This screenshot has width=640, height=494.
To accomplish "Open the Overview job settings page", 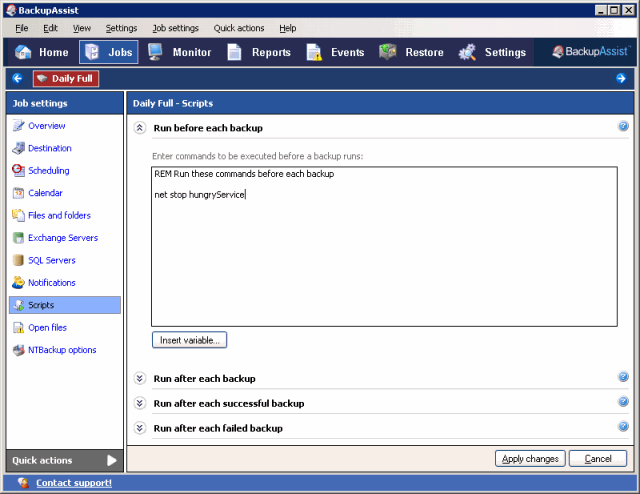I will [x=47, y=126].
